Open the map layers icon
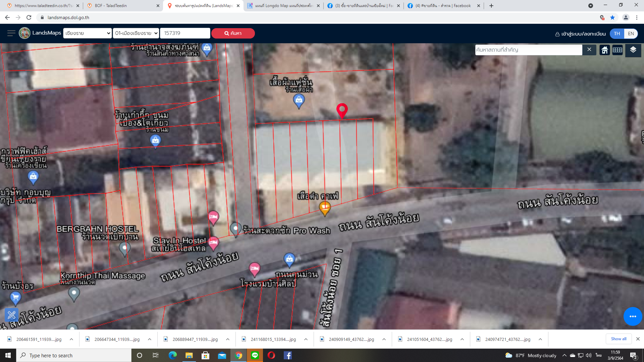The image size is (644, 362). [633, 50]
